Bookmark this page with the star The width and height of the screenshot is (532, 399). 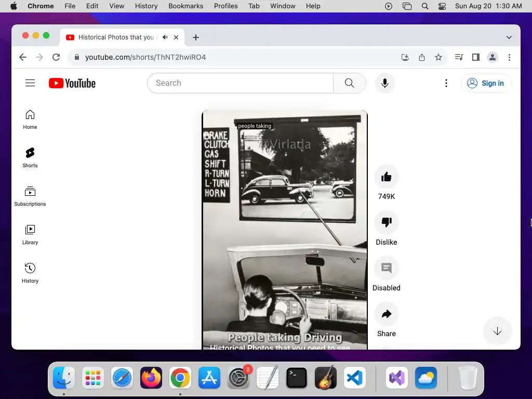(x=438, y=57)
